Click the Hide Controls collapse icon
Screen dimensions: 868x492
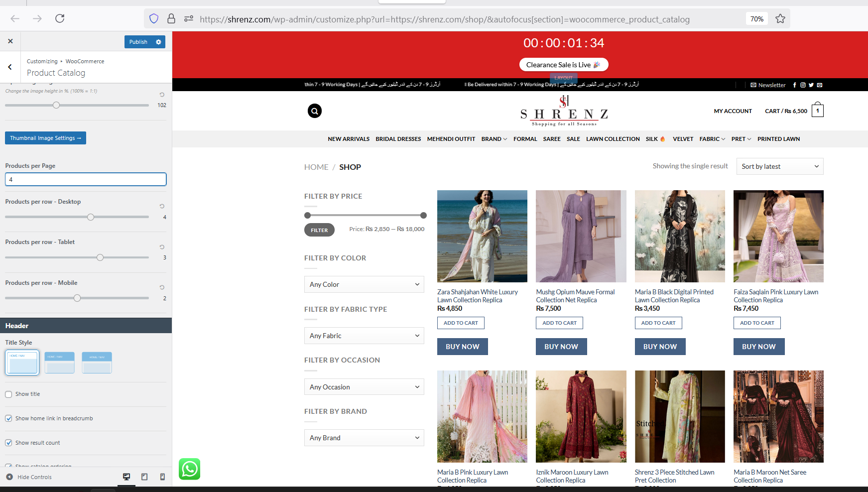point(9,477)
